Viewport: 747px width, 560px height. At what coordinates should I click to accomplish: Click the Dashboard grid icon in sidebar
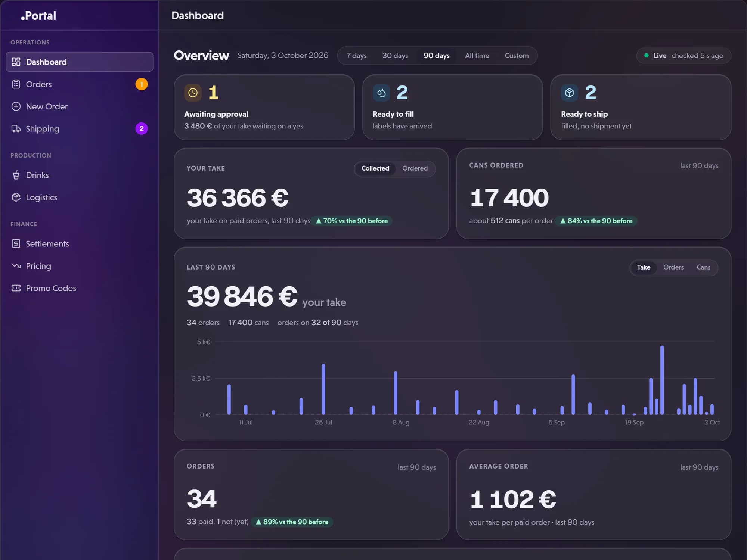[x=16, y=62]
